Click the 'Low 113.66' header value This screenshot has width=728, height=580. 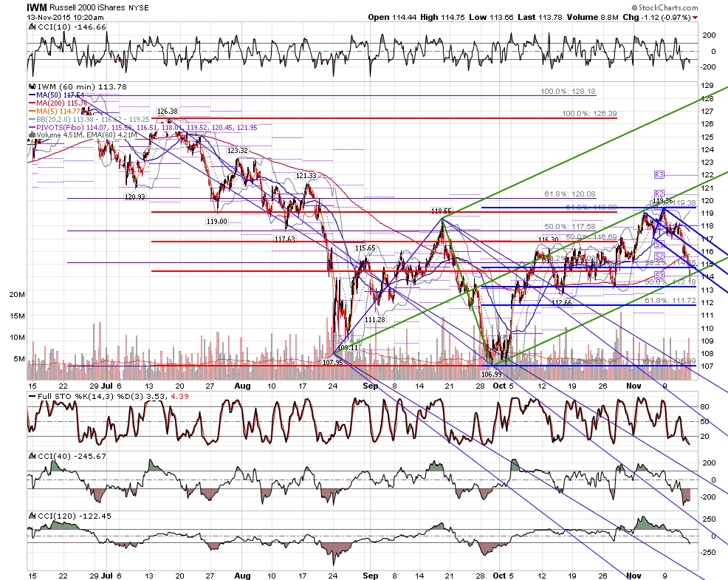click(491, 17)
